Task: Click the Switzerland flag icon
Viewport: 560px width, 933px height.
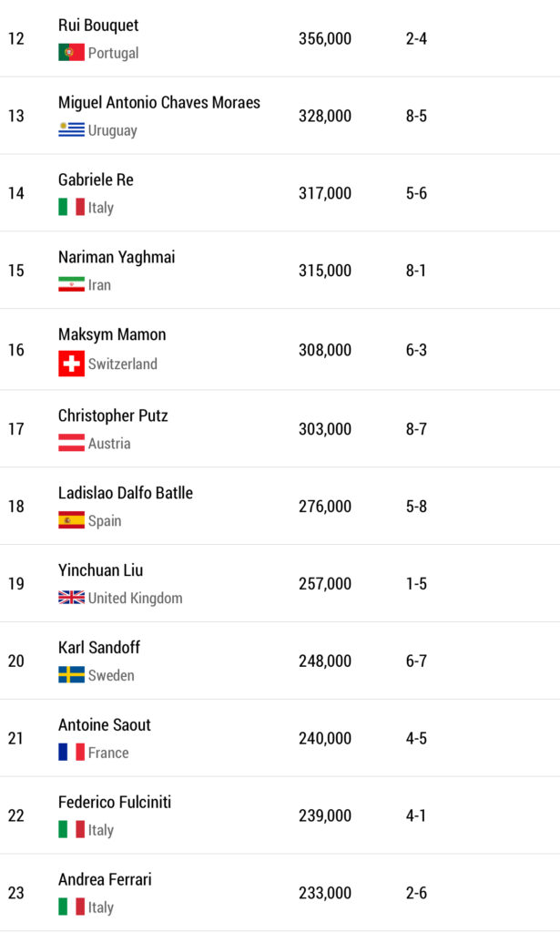Action: (71, 364)
